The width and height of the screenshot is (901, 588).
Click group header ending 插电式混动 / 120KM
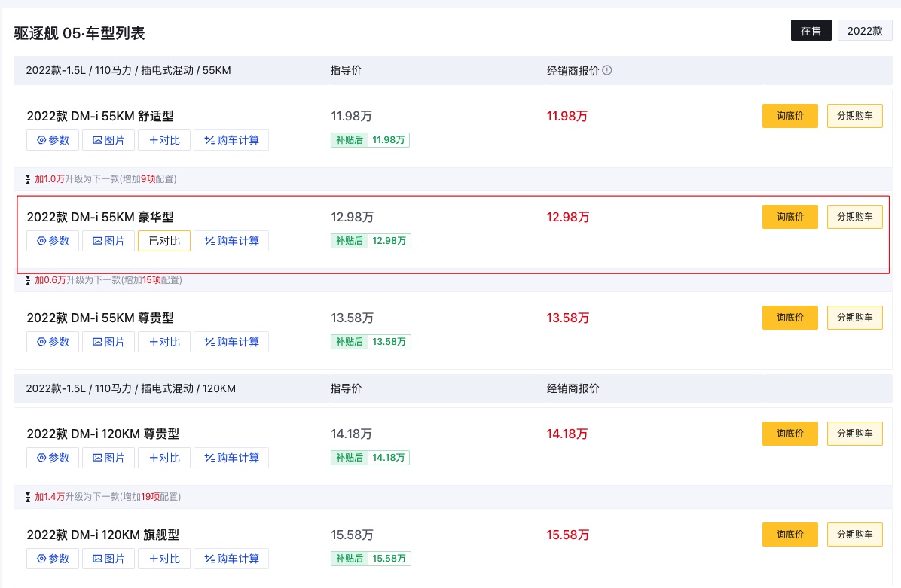click(x=130, y=388)
